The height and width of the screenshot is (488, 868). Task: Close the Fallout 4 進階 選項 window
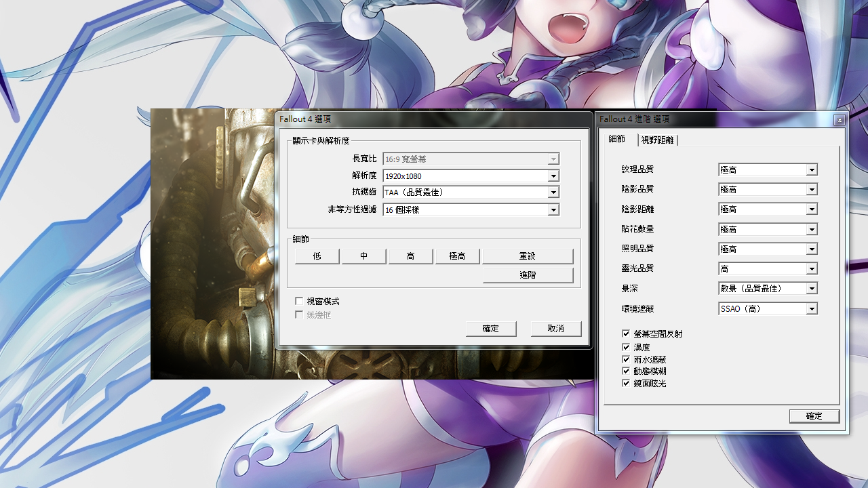[840, 120]
